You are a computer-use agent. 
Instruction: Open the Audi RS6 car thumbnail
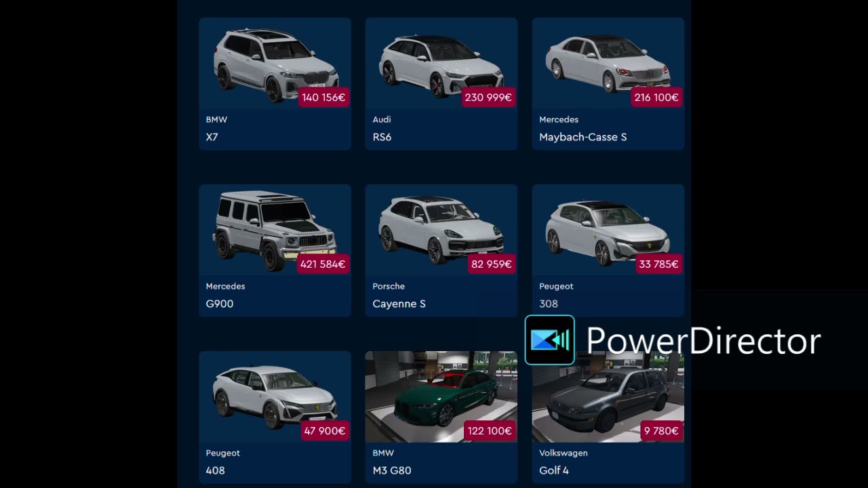pos(441,64)
